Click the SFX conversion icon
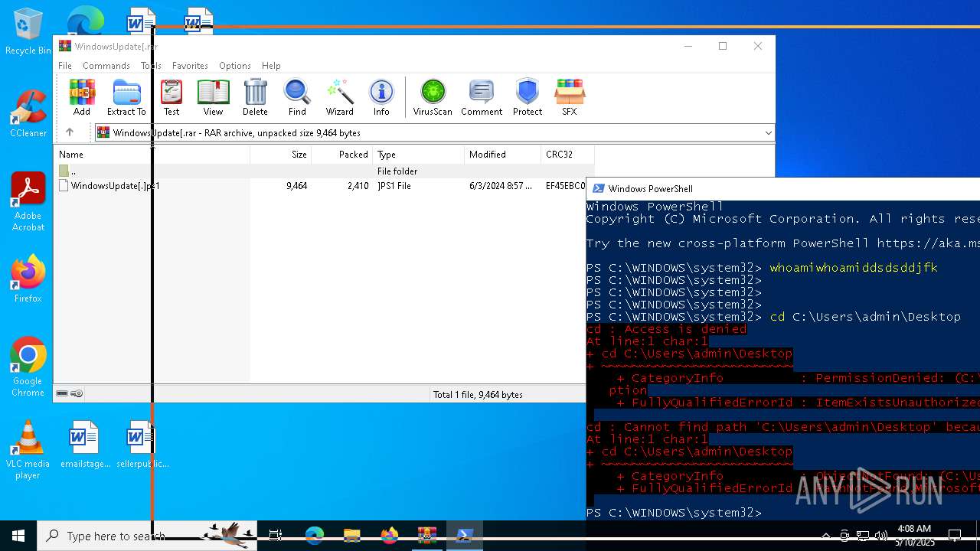 (569, 97)
